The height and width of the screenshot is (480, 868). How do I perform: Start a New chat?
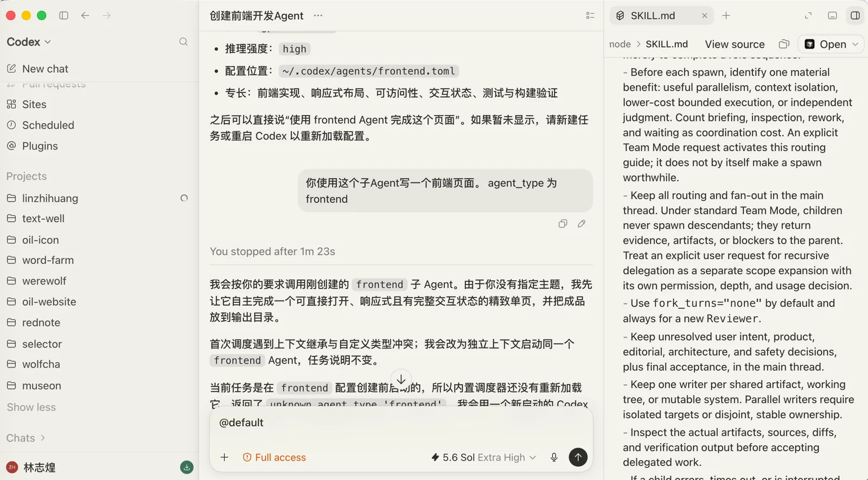coord(37,69)
